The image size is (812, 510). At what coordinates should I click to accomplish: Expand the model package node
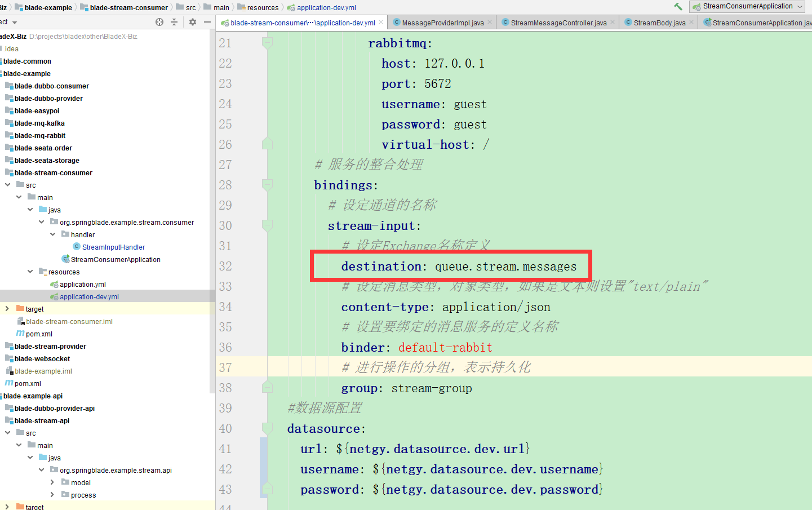pos(53,482)
